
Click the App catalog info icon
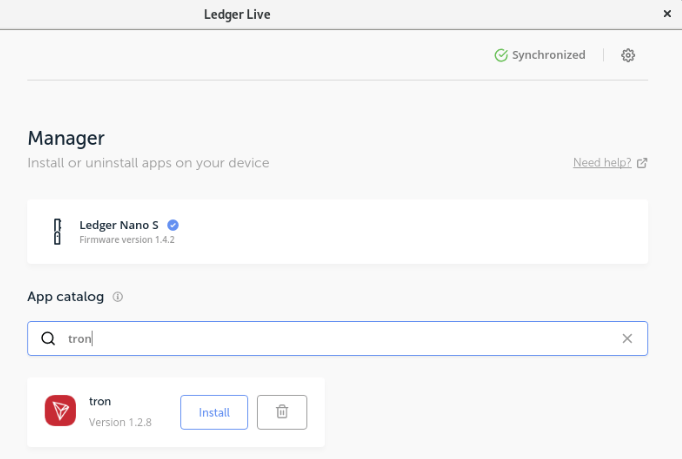point(117,297)
